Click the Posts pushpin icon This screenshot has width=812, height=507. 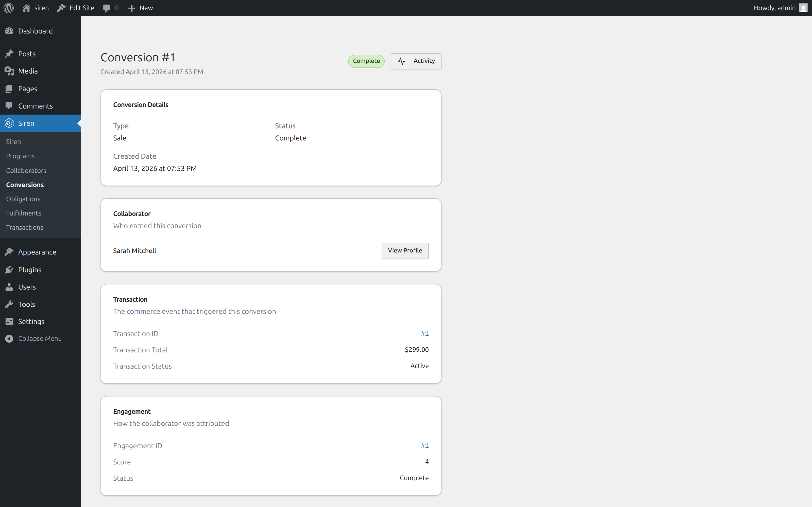(9, 54)
